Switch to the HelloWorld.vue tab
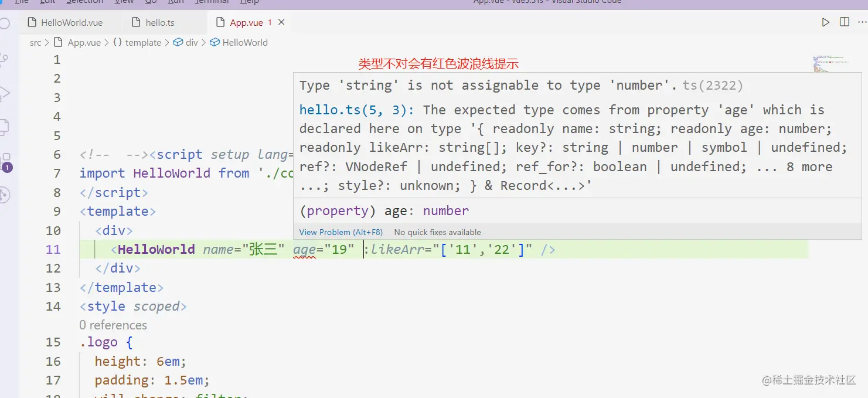868x398 pixels. (72, 23)
